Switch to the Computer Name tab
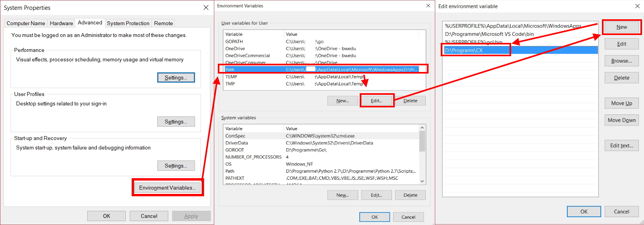This screenshot has width=644, height=225. [26, 23]
